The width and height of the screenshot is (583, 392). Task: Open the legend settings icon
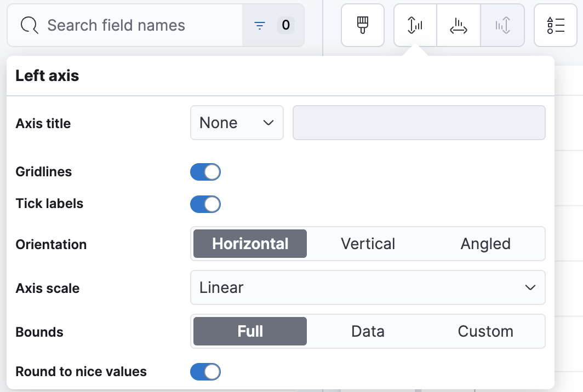[556, 25]
